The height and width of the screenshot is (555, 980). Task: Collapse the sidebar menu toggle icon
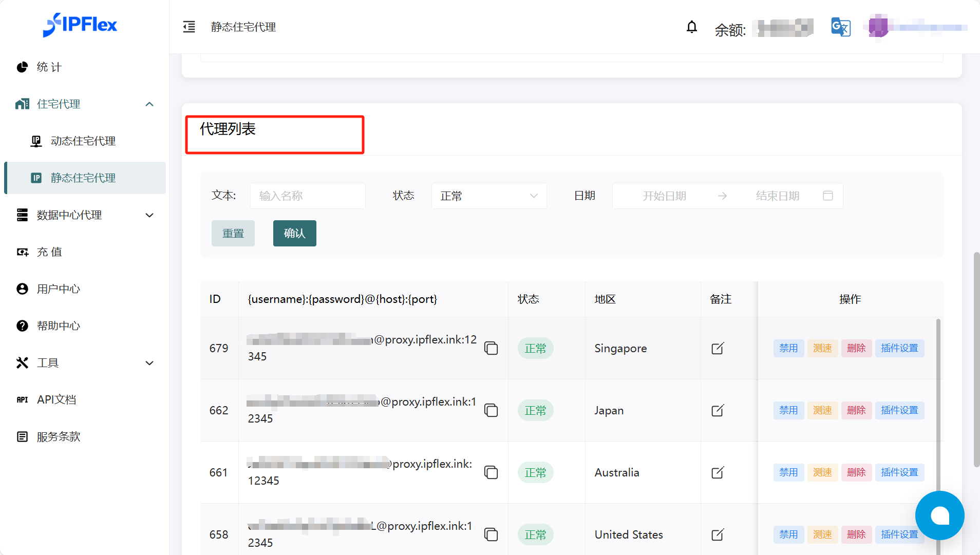189,27
